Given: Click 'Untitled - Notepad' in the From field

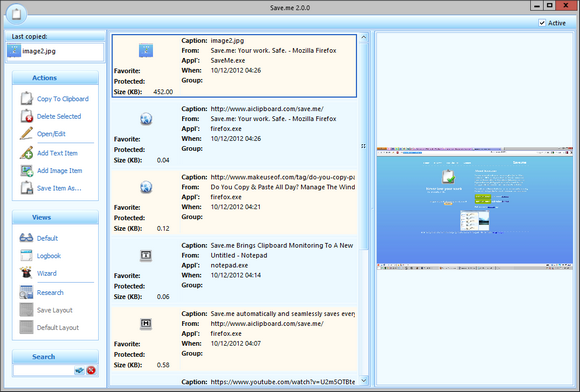Looking at the screenshot, I should coord(239,256).
